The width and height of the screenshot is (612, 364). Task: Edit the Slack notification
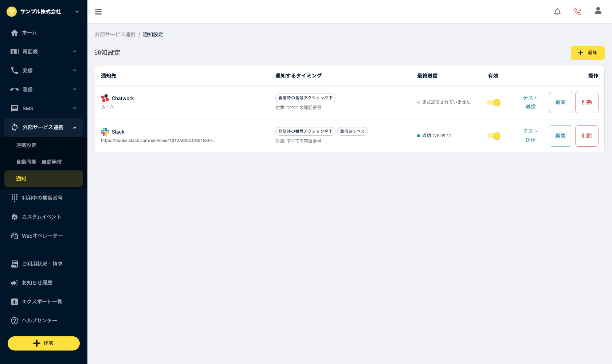pos(561,136)
